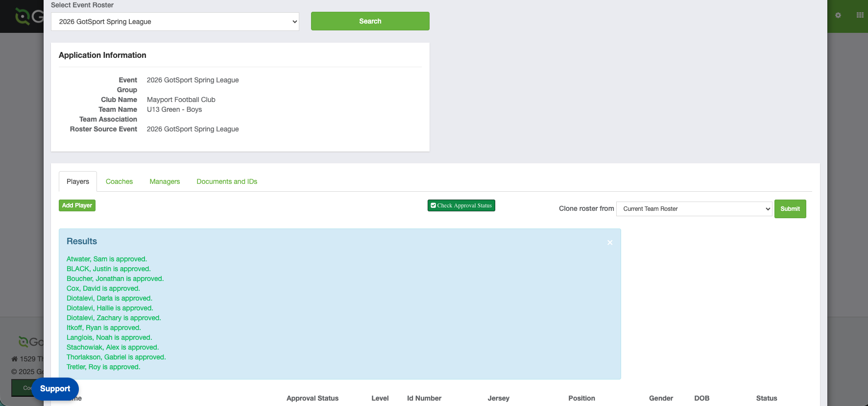Viewport: 868px width, 406px height.
Task: Click the Add Player button
Action: click(77, 205)
